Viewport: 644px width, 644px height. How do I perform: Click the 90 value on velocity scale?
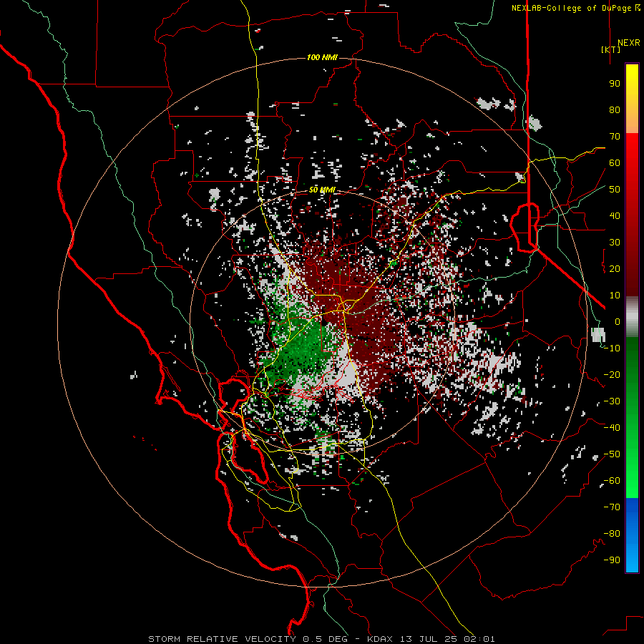[615, 84]
